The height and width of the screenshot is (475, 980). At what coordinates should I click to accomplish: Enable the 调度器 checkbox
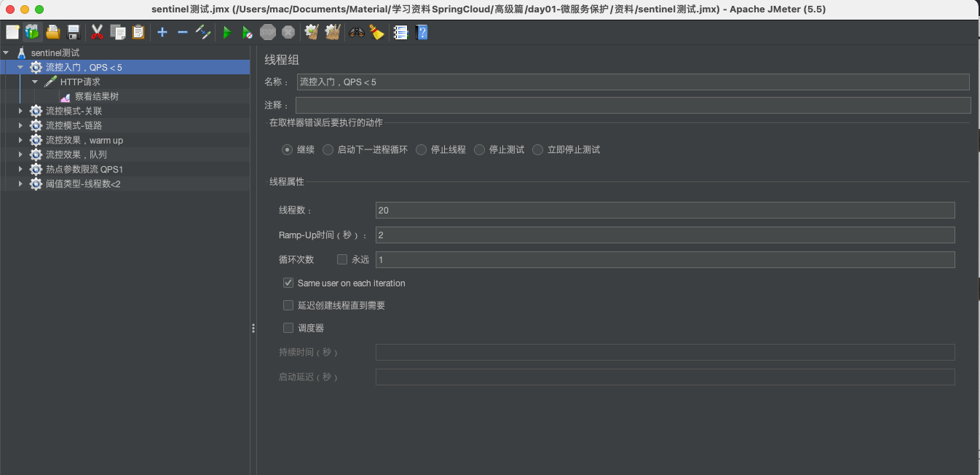pyautogui.click(x=288, y=328)
